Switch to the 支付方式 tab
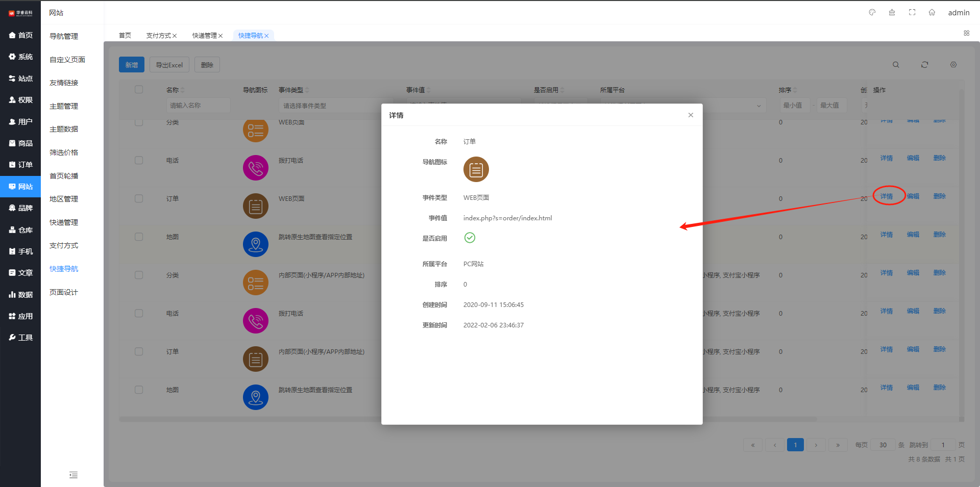The width and height of the screenshot is (980, 487). tap(158, 36)
